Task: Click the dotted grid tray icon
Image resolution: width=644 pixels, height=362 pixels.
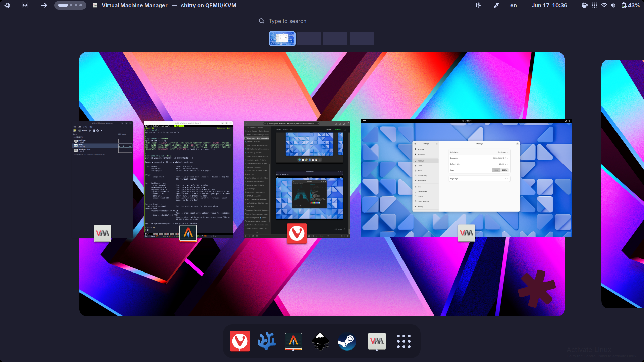Action: (594, 5)
